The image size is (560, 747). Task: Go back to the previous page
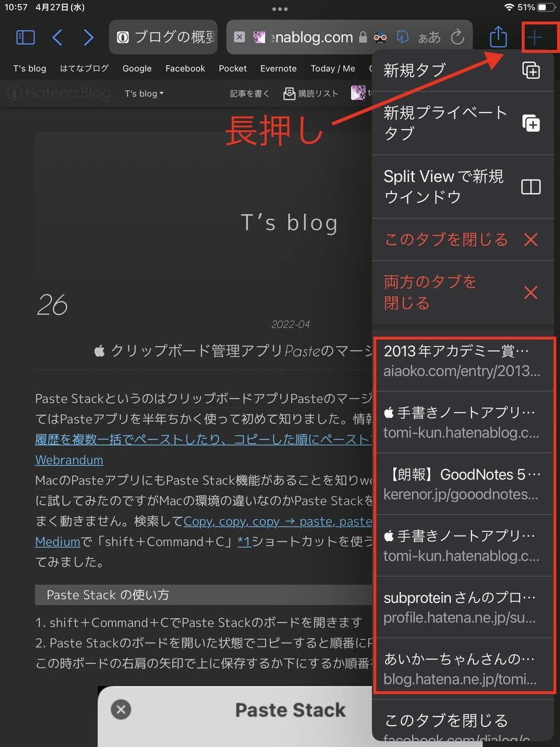57,38
